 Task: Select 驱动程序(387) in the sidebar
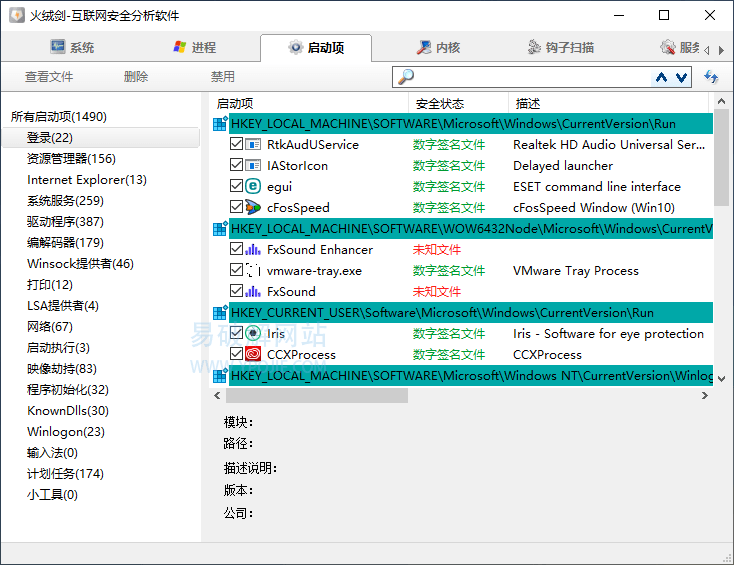tap(65, 221)
